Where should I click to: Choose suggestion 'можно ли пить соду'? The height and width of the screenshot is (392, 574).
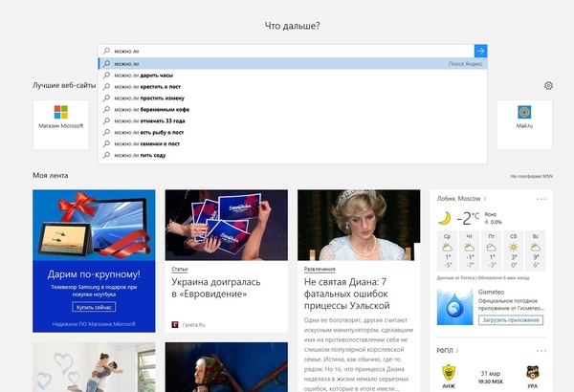click(x=293, y=155)
